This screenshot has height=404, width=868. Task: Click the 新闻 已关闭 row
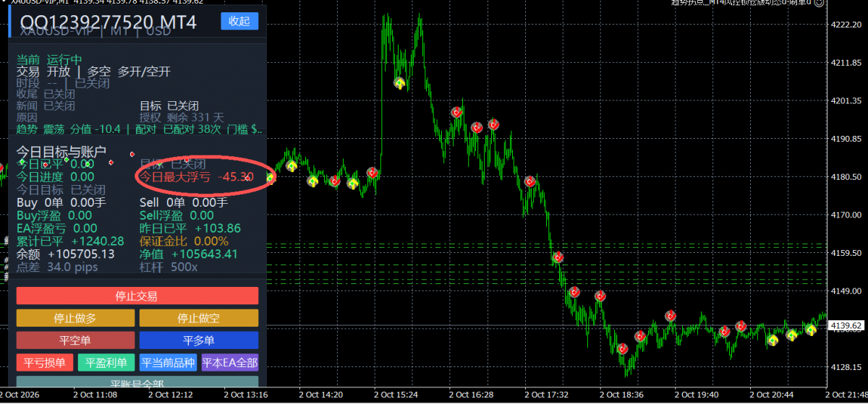46,106
